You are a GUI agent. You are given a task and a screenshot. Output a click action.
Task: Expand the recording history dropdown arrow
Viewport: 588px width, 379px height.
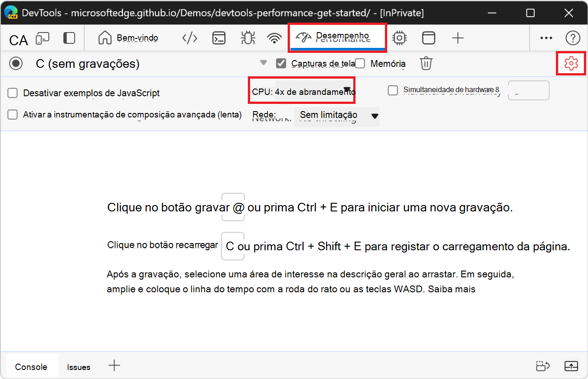click(263, 63)
